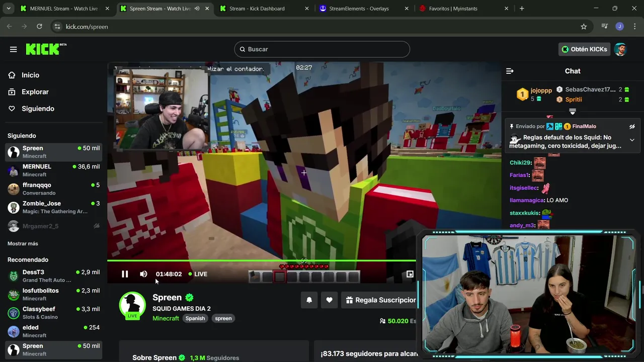Pause the stream video
The width and height of the screenshot is (644, 362).
click(x=125, y=274)
